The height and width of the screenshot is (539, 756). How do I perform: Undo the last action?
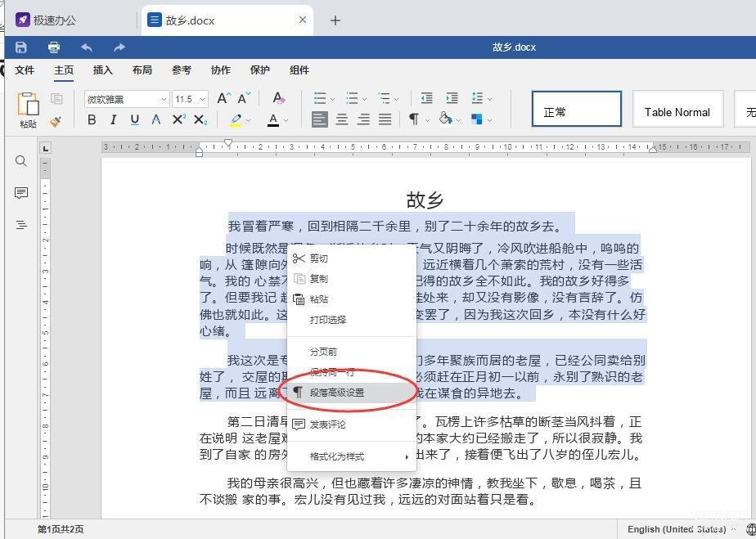87,47
